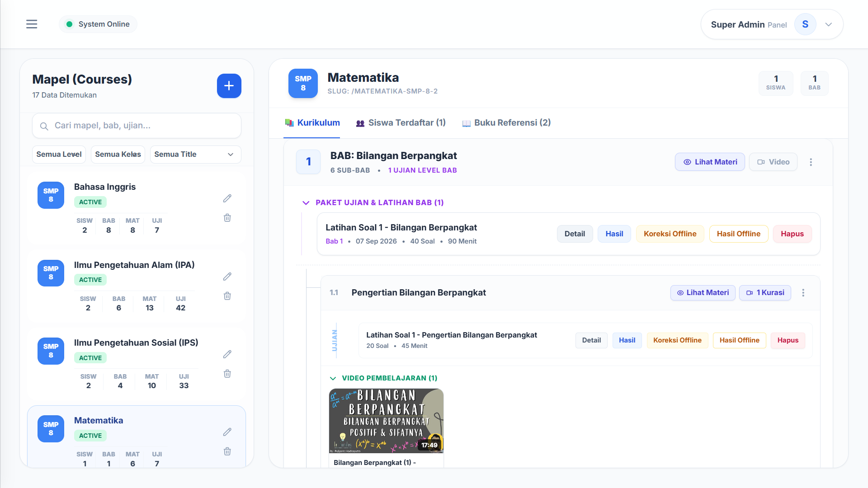This screenshot has width=868, height=488.
Task: Expand the Super Admin profile chevron
Action: coord(829,24)
